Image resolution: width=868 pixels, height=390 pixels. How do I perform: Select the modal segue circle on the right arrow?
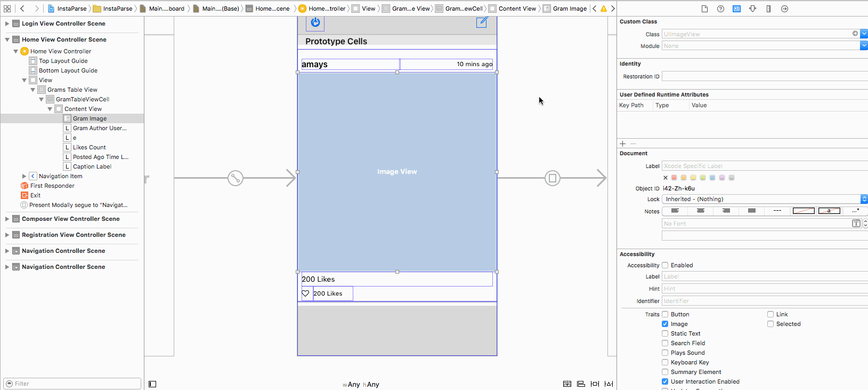pyautogui.click(x=553, y=178)
